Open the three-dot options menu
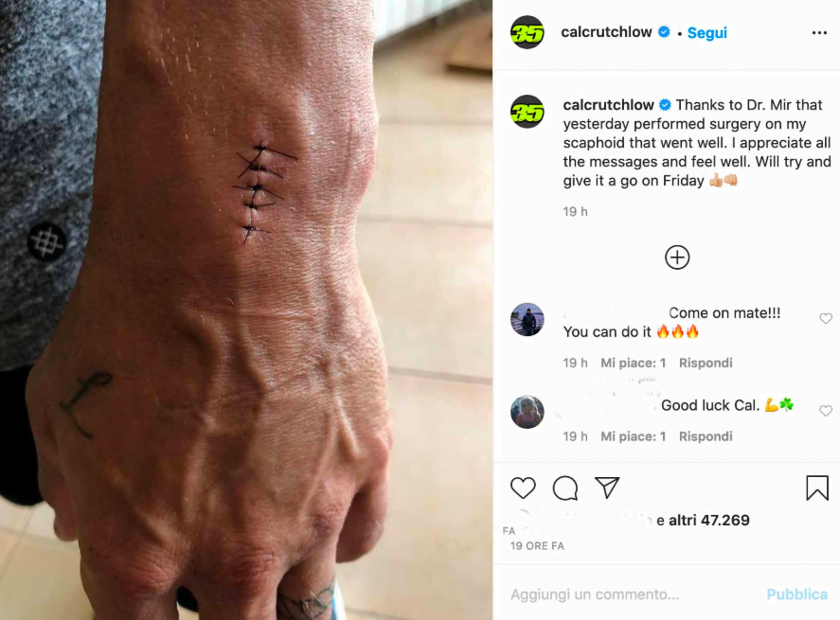The image size is (840, 620). (x=819, y=33)
